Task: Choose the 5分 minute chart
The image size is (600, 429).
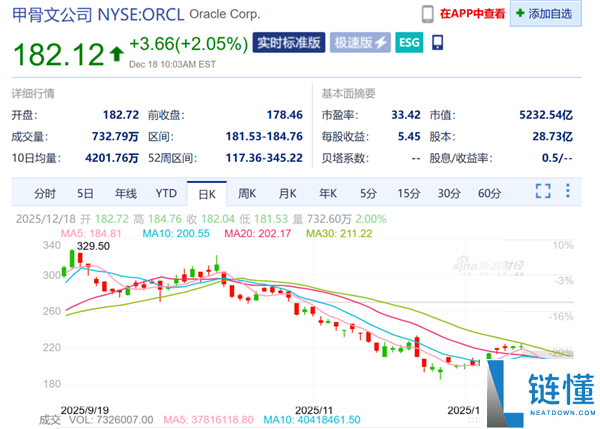Action: [x=369, y=192]
